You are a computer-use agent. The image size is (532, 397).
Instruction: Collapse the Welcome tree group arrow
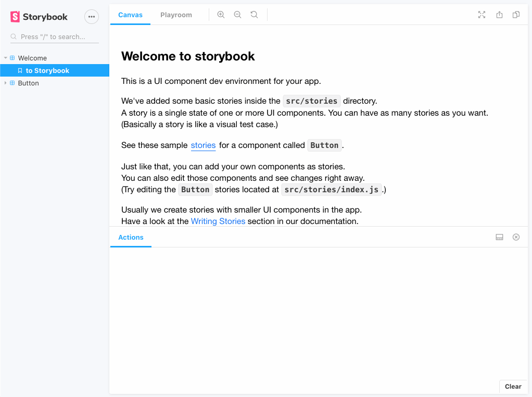(5, 58)
